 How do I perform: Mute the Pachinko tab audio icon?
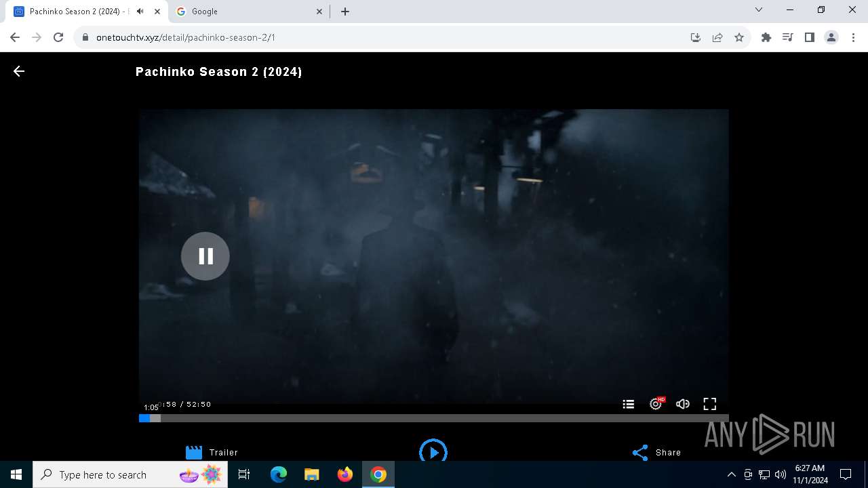click(x=140, y=12)
